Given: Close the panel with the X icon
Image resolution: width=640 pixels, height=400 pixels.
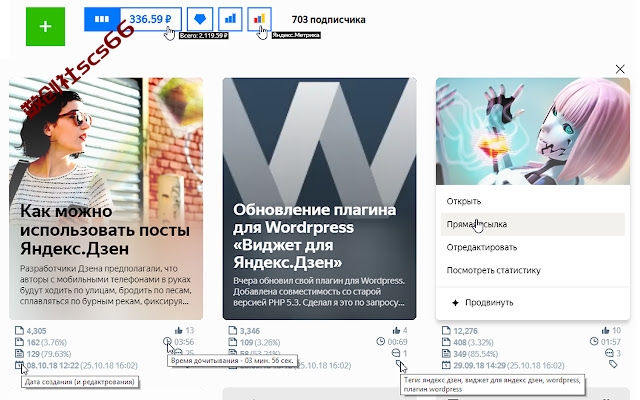Looking at the screenshot, I should (620, 69).
